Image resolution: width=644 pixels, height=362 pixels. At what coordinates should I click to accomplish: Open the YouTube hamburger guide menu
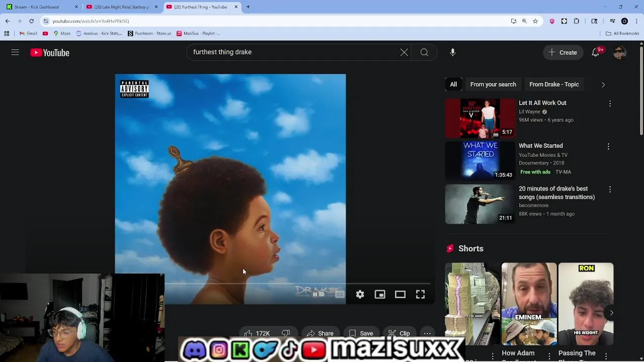(15, 52)
